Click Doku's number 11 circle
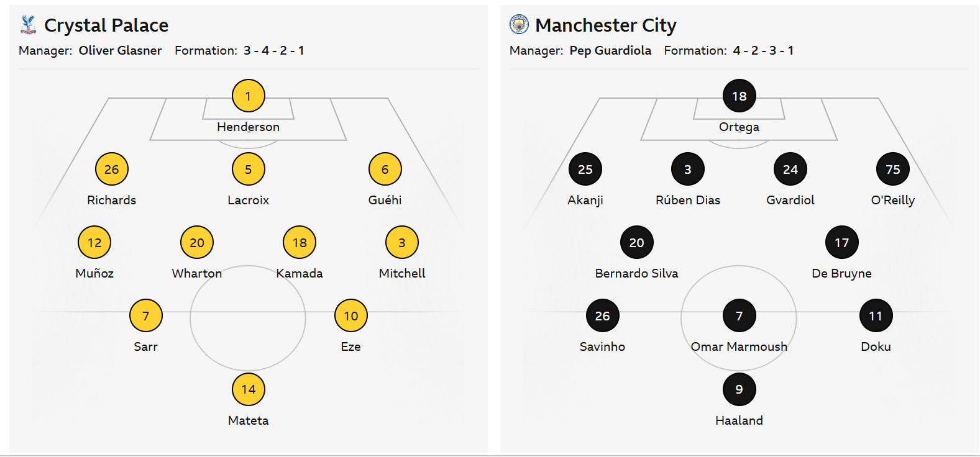Viewport: 980px width, 457px height. pyautogui.click(x=876, y=316)
